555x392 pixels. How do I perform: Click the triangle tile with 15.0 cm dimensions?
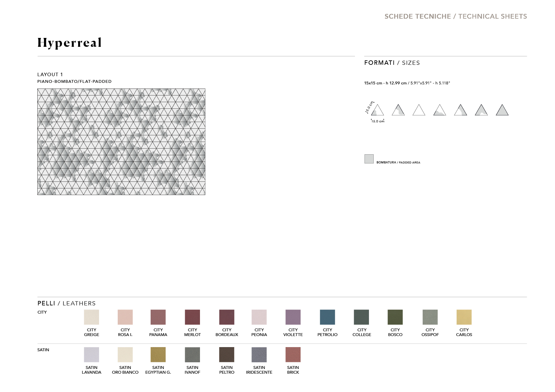tap(377, 110)
